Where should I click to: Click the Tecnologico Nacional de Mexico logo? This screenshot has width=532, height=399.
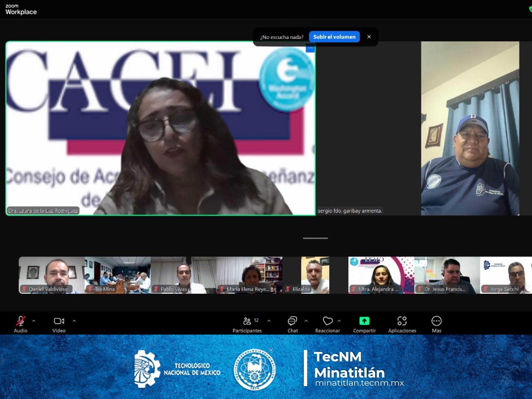click(x=177, y=369)
